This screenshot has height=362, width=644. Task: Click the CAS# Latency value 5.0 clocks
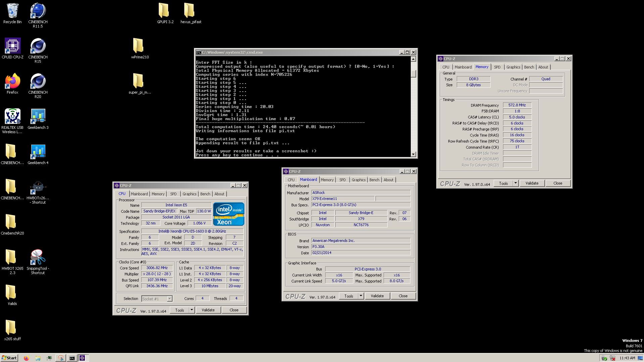click(517, 117)
